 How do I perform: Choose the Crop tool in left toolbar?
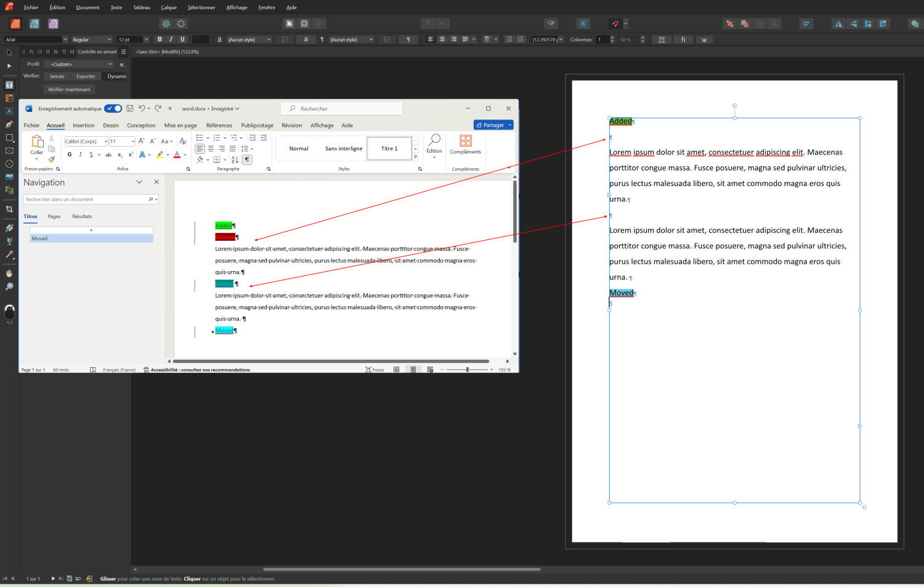(x=9, y=209)
